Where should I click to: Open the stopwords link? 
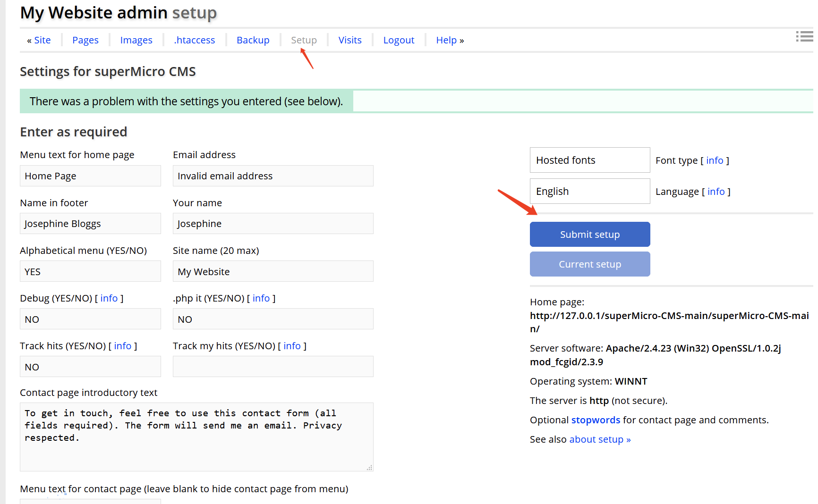coord(596,420)
